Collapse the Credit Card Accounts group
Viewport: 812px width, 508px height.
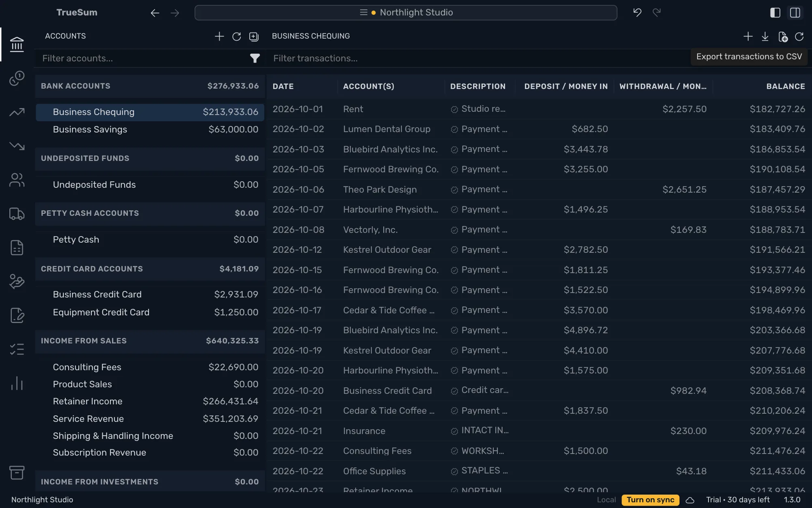coord(150,269)
